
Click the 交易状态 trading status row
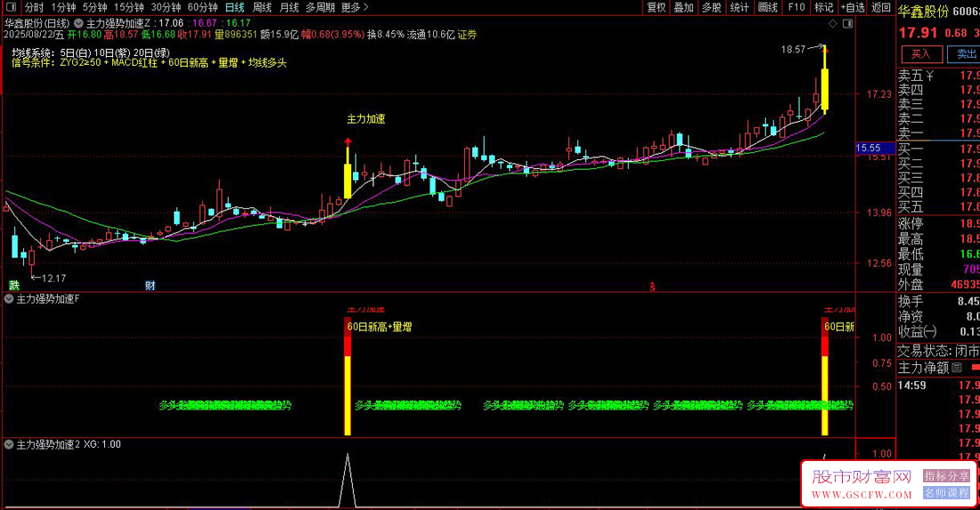[938, 352]
